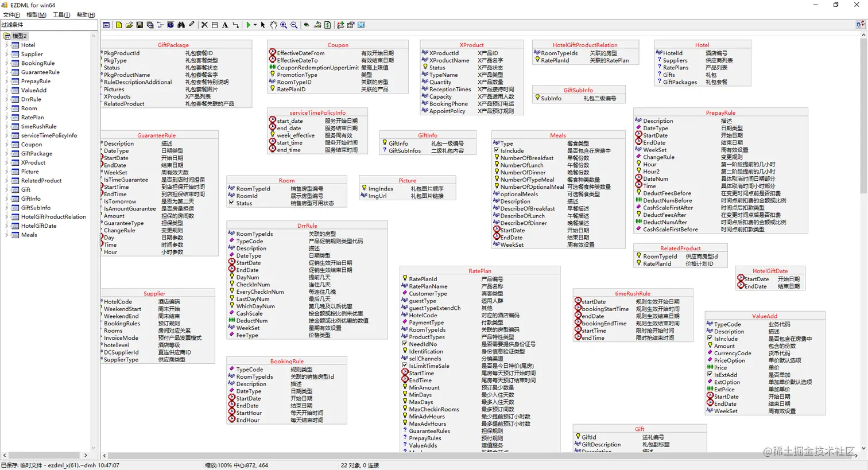This screenshot has width=868, height=470.
Task: Select the text label A tool
Action: coord(225,25)
